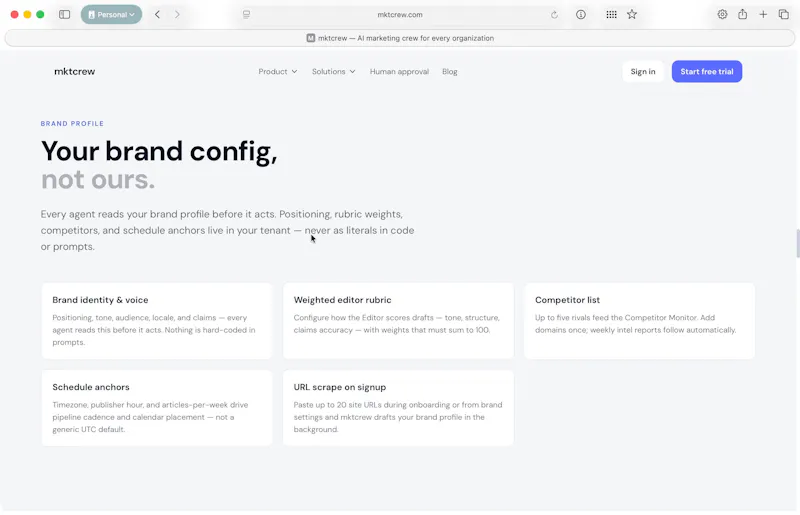800x515 pixels.
Task: Open a new tab with plus icon
Action: tap(763, 14)
